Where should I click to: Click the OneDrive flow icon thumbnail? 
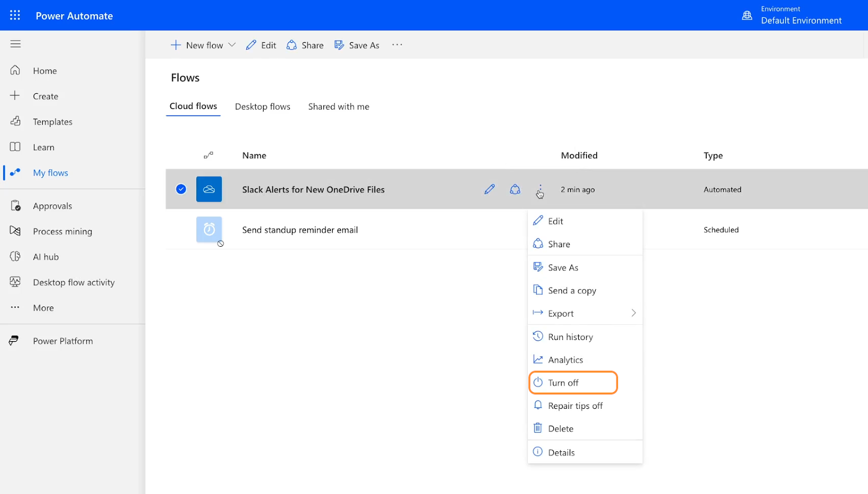coord(209,189)
